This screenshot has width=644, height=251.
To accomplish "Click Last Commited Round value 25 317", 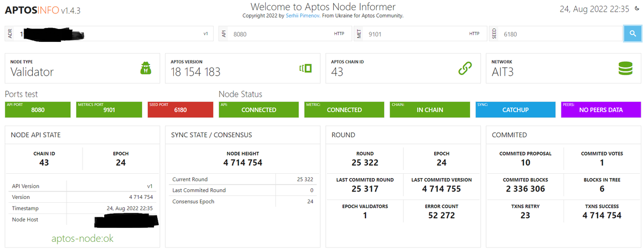I will tap(365, 189).
